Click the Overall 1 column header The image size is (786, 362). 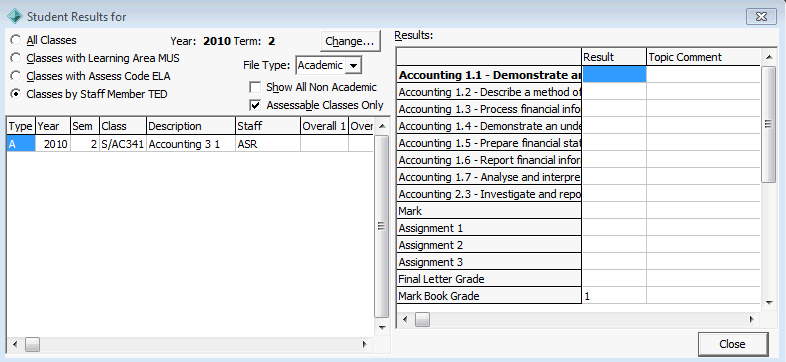(324, 126)
